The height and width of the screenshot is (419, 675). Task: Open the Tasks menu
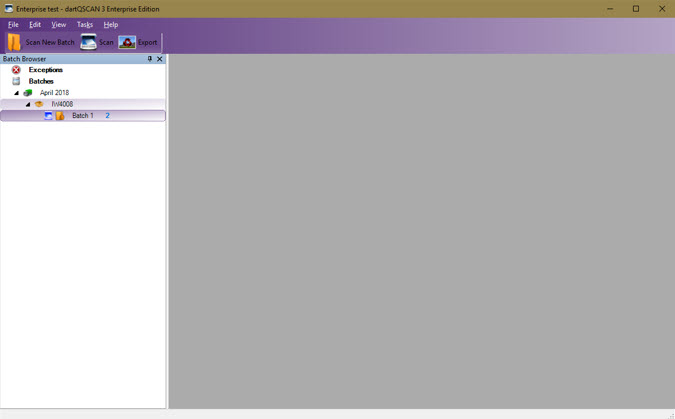tap(85, 25)
